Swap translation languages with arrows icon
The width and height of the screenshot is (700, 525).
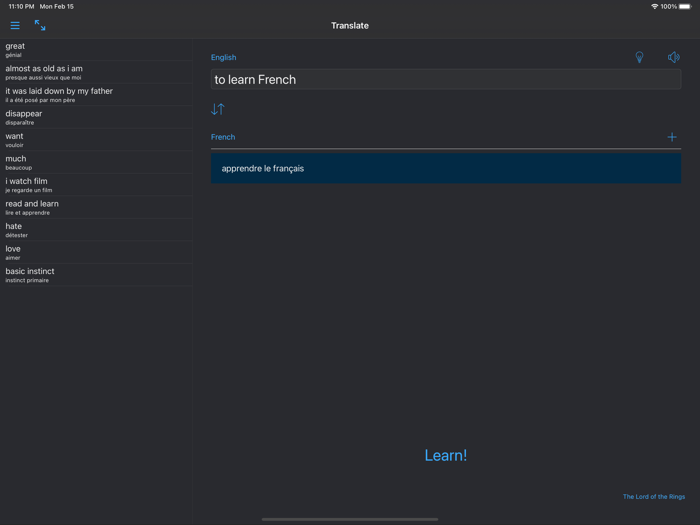218,109
